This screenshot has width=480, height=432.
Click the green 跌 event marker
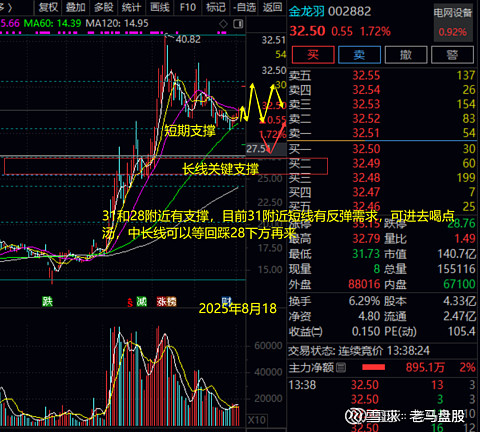[47, 301]
